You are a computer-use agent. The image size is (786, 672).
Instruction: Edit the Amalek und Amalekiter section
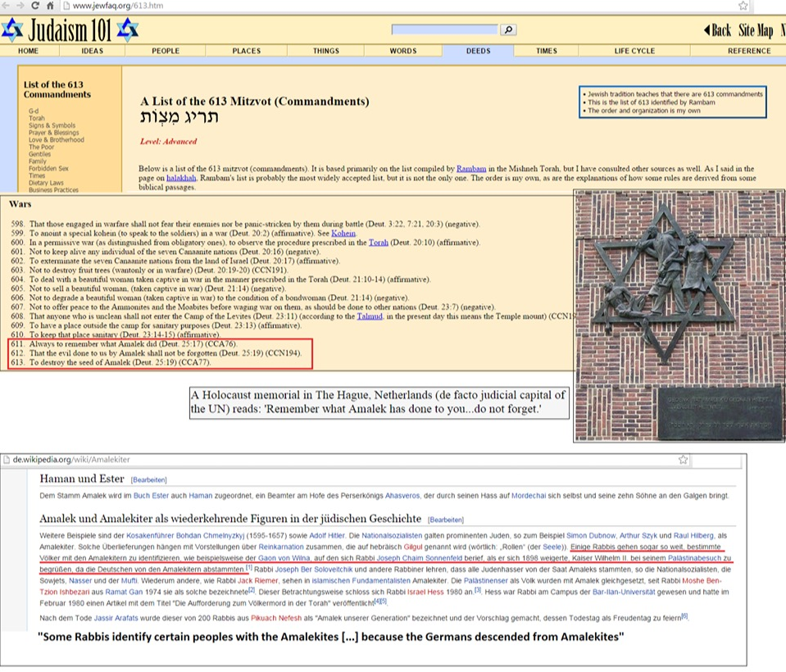(446, 520)
